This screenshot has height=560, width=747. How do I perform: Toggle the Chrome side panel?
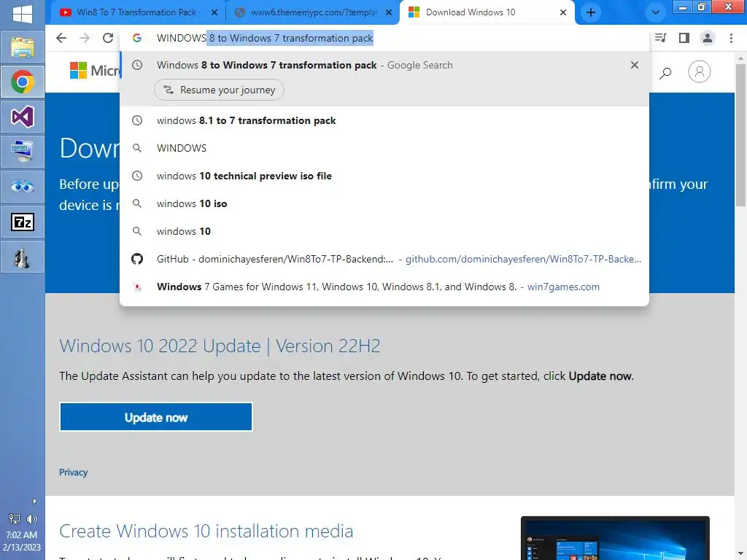(684, 38)
